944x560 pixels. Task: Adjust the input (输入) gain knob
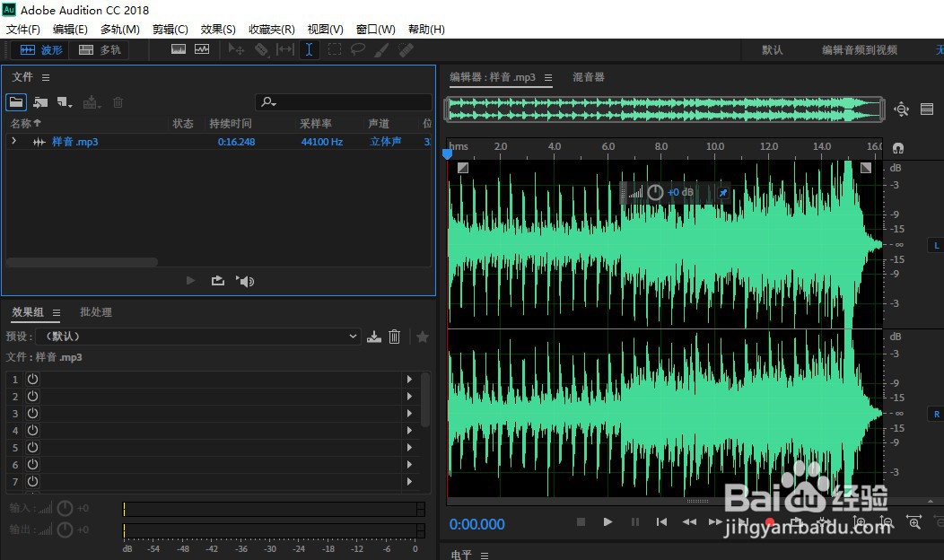coord(65,508)
